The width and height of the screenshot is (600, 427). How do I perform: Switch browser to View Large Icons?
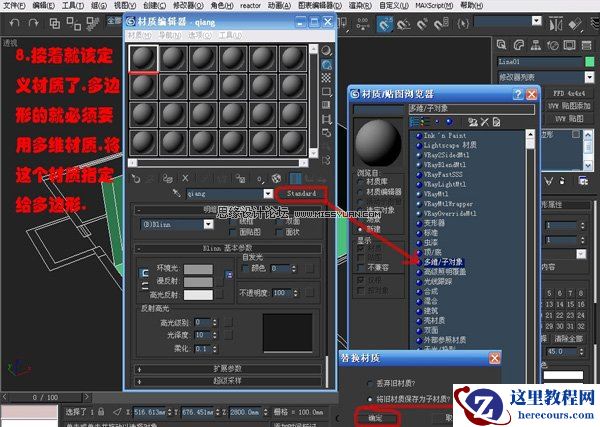(449, 122)
